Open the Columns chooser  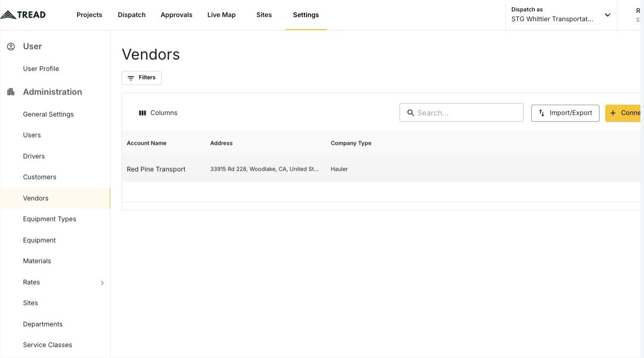click(158, 113)
